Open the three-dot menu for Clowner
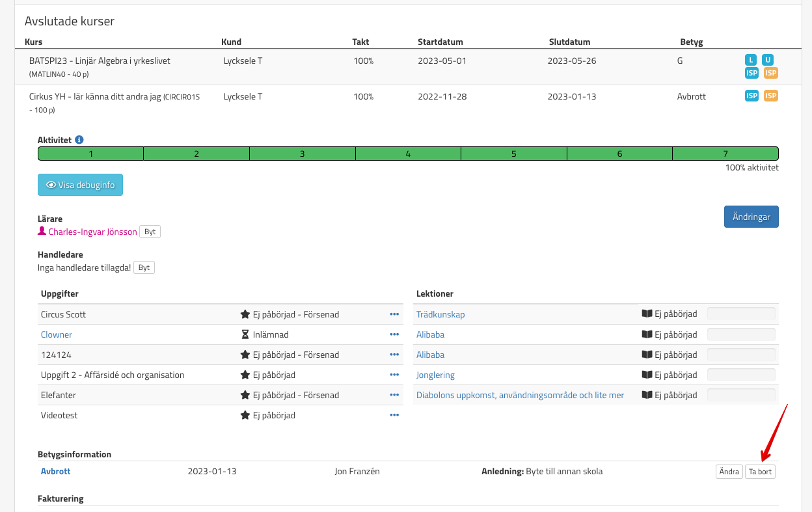This screenshot has width=812, height=512. coord(394,334)
